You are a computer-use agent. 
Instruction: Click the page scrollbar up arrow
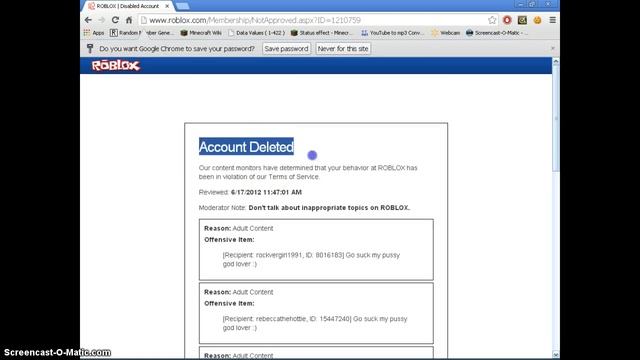click(556, 62)
